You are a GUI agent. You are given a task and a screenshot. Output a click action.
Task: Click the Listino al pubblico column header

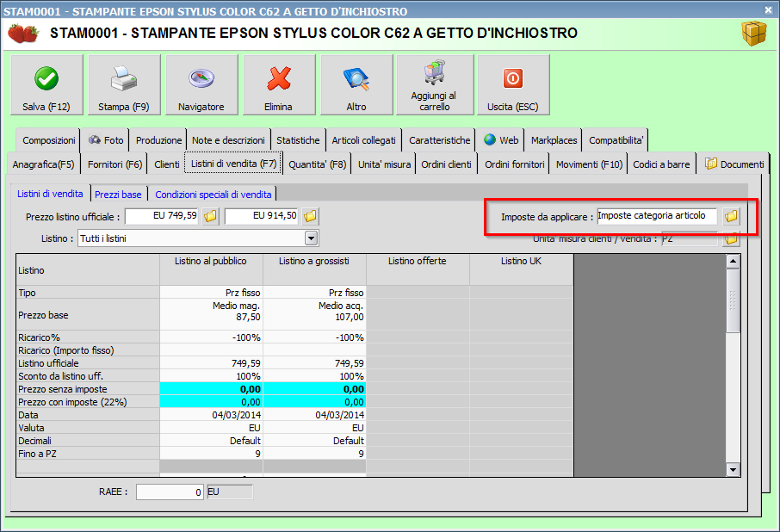tap(211, 270)
